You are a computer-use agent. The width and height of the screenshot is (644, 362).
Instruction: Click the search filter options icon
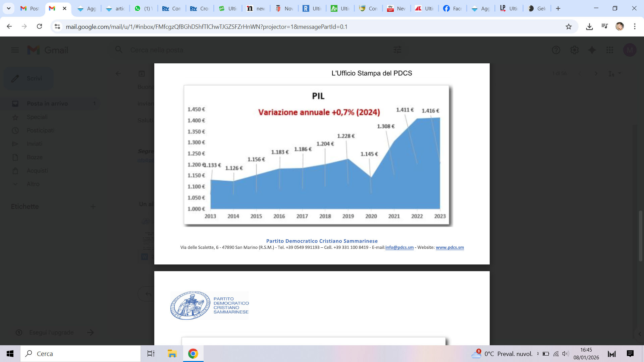(397, 50)
